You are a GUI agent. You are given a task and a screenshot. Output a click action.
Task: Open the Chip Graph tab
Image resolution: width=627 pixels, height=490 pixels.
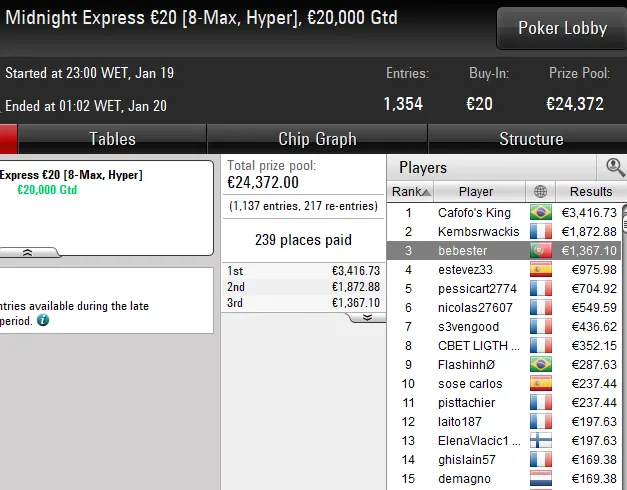coord(317,139)
